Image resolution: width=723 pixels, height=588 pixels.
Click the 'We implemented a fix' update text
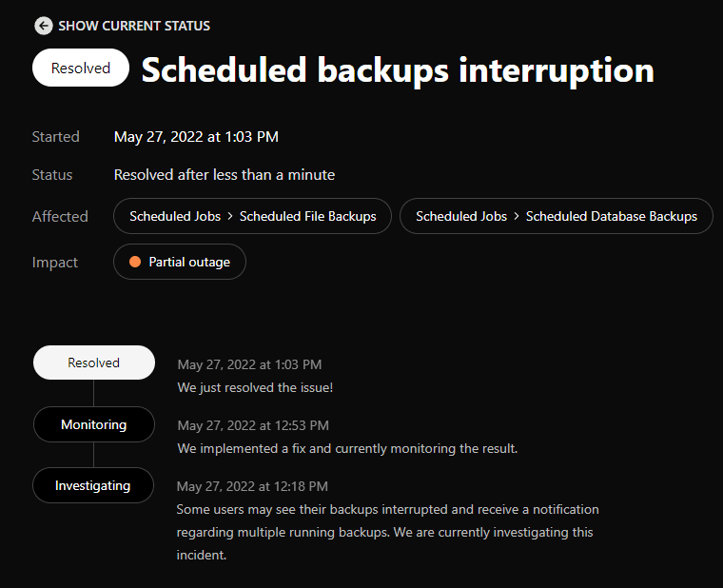click(347, 448)
